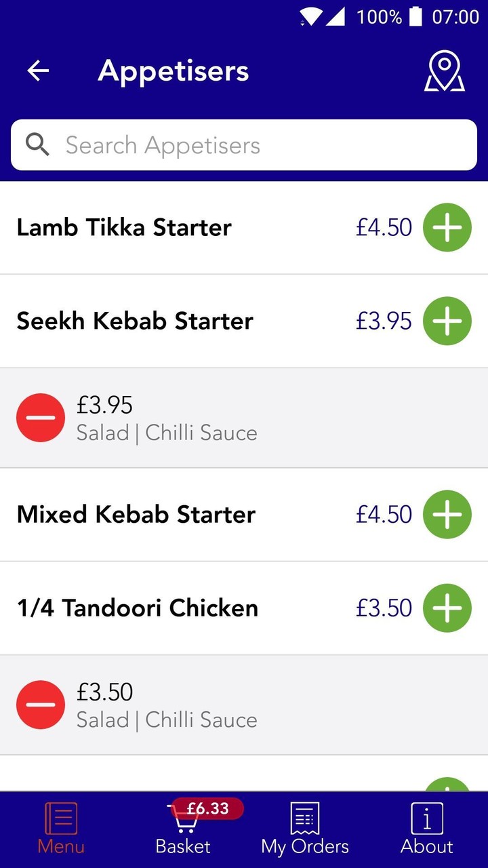The width and height of the screenshot is (488, 868).
Task: Add Lamb Tikka Starter to basket
Action: [x=447, y=227]
